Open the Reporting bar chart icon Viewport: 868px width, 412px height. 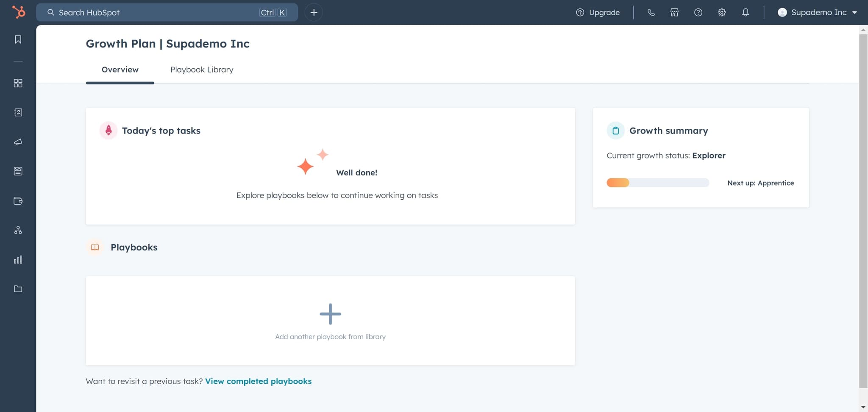[18, 260]
